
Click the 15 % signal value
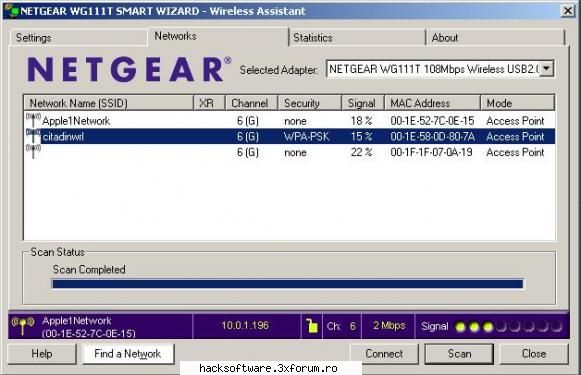coord(361,137)
